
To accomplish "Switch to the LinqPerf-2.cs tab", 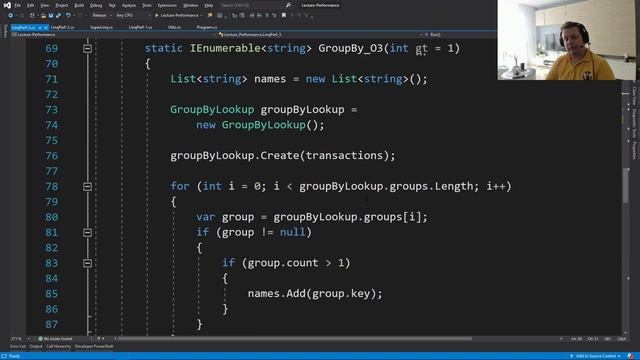I will point(62,27).
